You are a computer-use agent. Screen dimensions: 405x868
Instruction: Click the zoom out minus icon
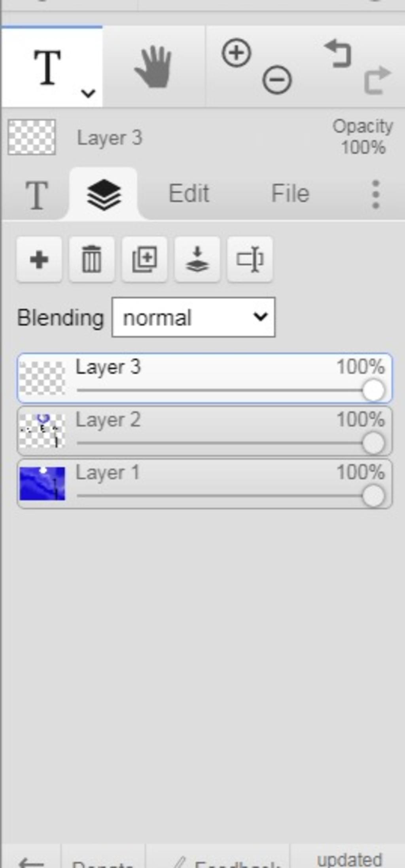(277, 80)
